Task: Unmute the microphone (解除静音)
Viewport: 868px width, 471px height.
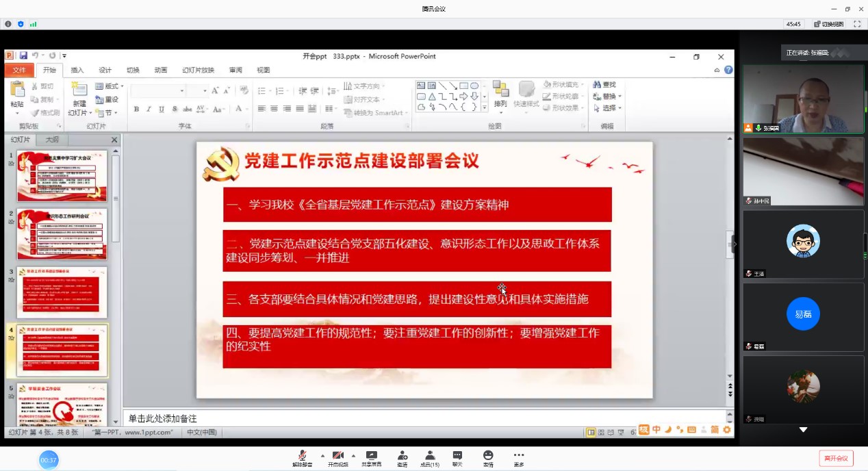Action: (302, 457)
